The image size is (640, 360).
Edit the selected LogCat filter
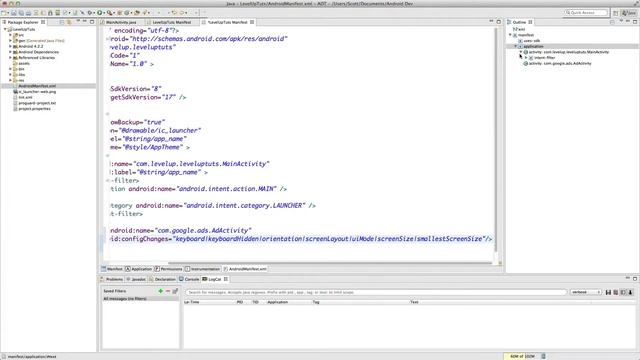175,291
